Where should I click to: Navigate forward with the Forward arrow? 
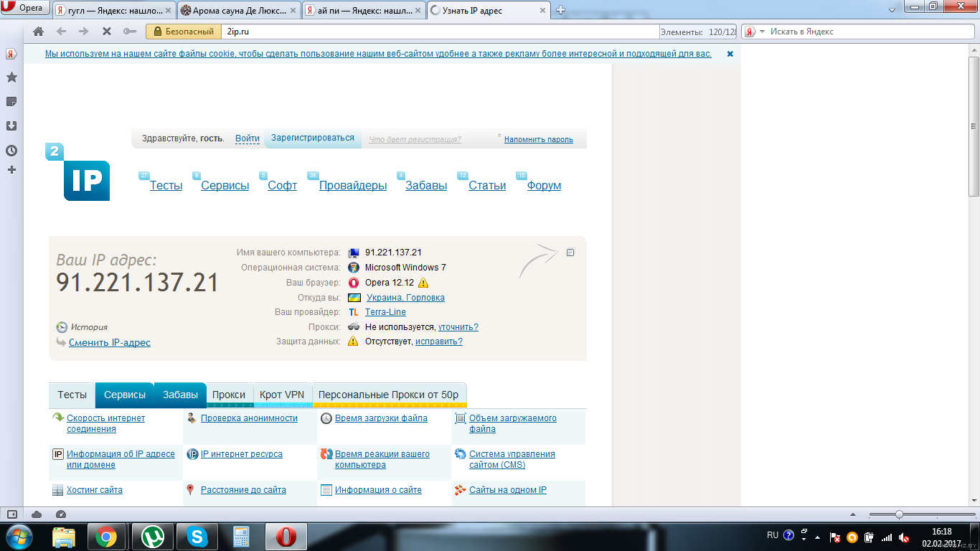(83, 32)
